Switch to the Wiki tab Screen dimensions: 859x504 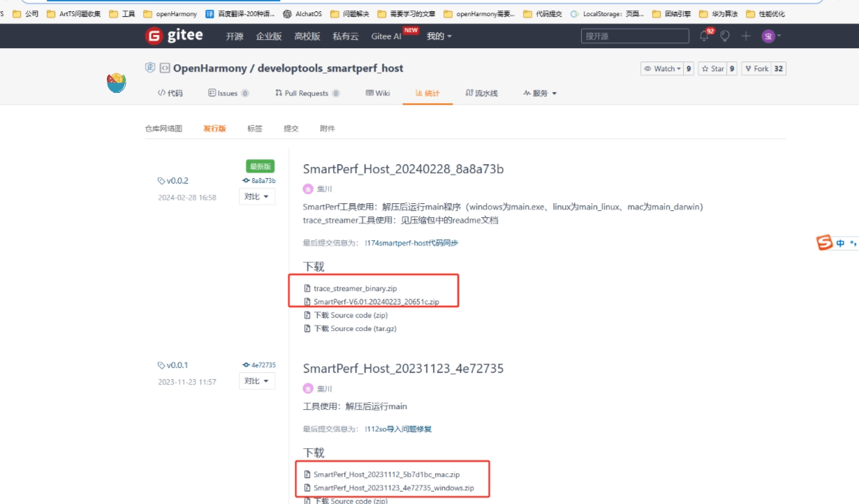(x=378, y=93)
